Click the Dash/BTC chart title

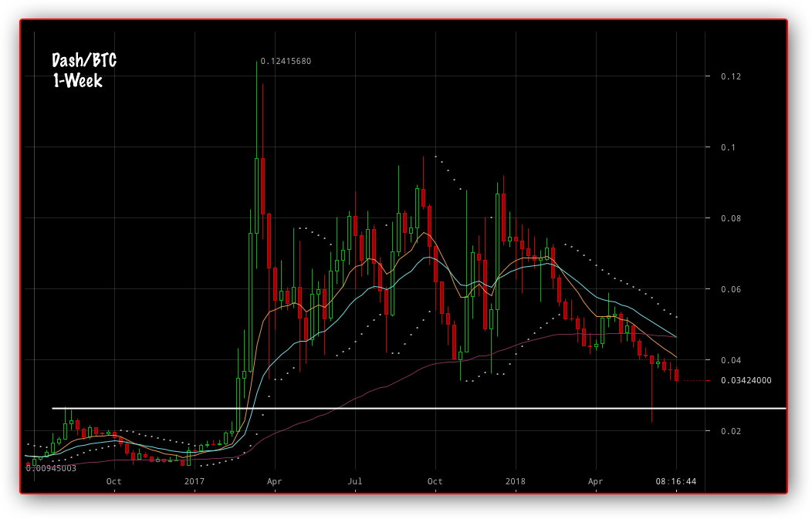click(84, 61)
